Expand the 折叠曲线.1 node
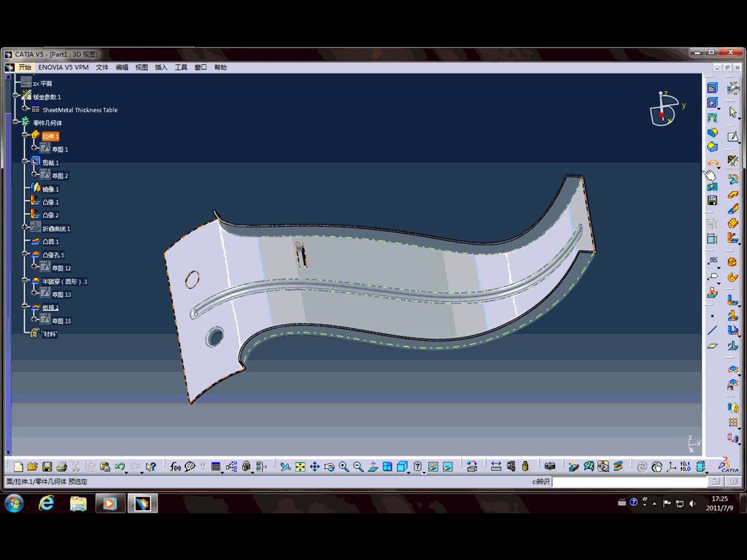 tap(26, 227)
